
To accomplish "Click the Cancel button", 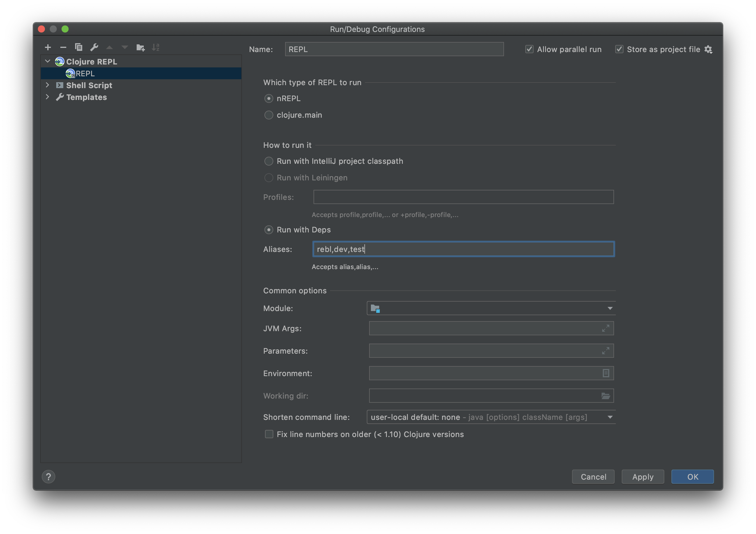I will [593, 477].
